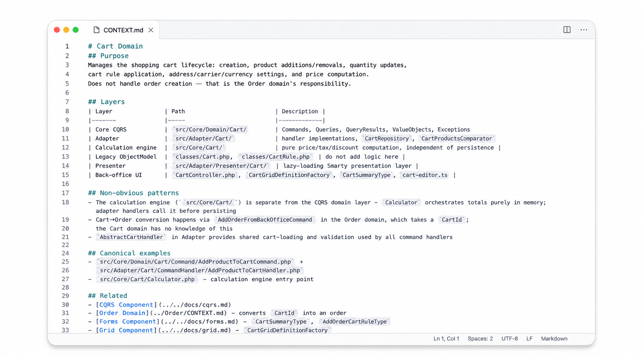Click the 'Description' table header
This screenshot has height=356, width=644.
(300, 112)
